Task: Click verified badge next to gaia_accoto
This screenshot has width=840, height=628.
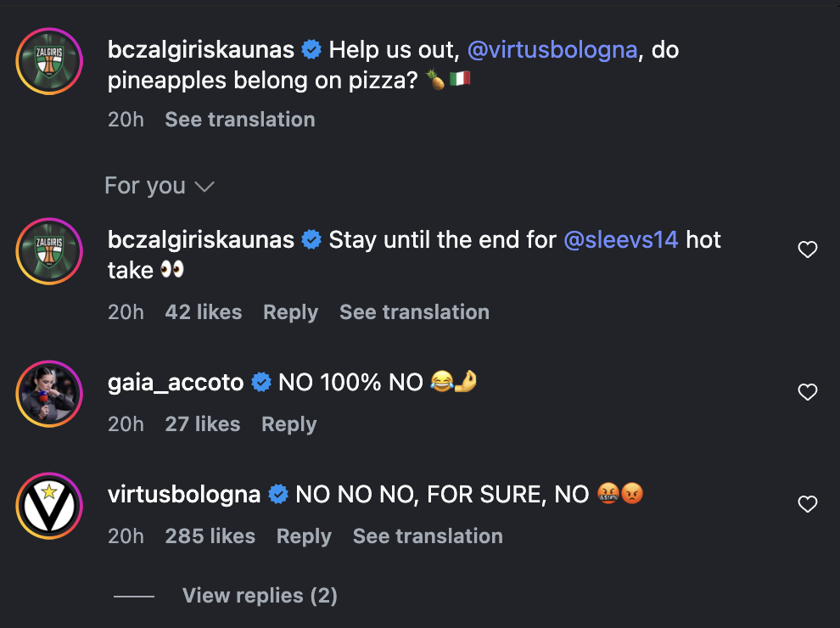Action: pyautogui.click(x=261, y=383)
